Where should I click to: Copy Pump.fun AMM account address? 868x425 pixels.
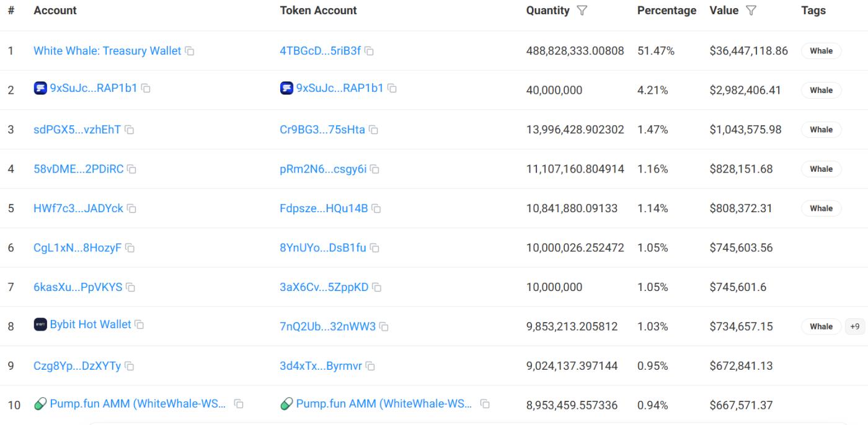coord(238,404)
